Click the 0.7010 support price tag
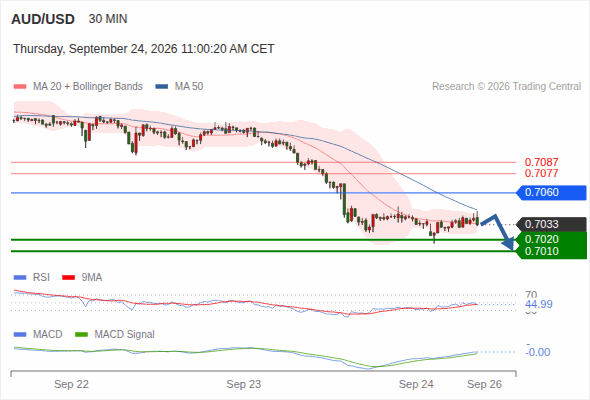Viewport: 590px width, 400px height. [552, 251]
